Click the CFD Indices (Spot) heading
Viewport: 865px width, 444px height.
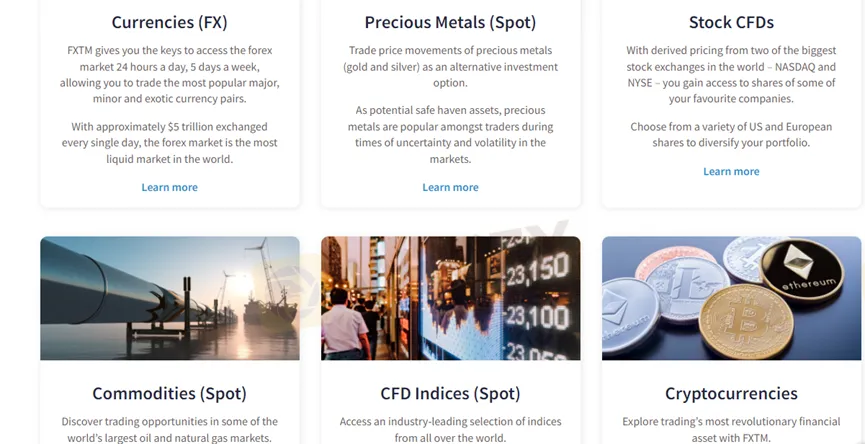pos(450,394)
